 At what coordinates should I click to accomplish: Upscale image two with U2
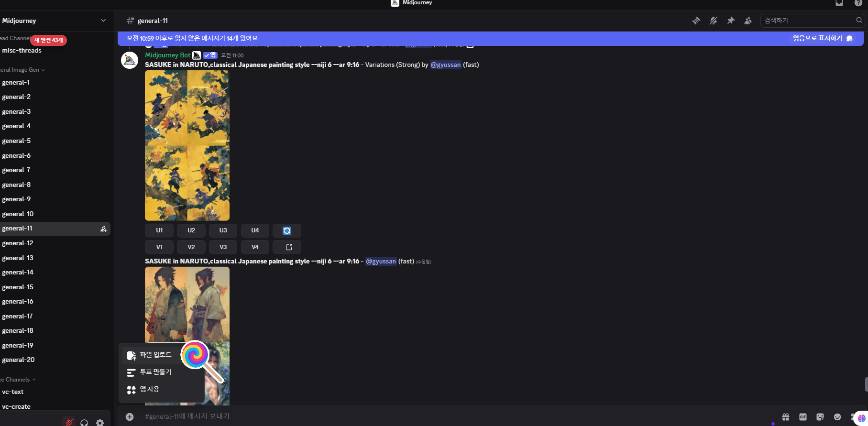pos(191,230)
